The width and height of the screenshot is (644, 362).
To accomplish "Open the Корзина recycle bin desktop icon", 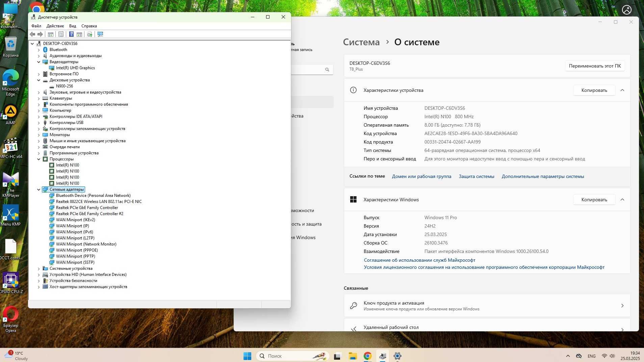I will pos(11,47).
